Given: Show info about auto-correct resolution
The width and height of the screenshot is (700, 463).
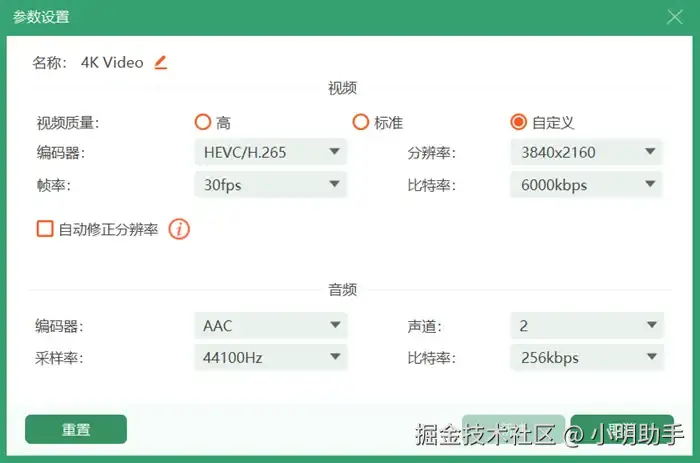Looking at the screenshot, I should point(179,229).
